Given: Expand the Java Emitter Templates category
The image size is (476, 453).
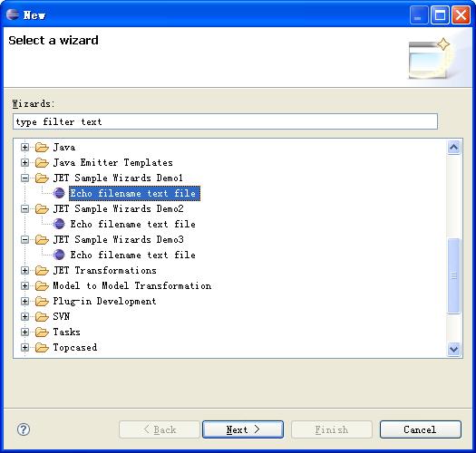Looking at the screenshot, I should (24, 163).
